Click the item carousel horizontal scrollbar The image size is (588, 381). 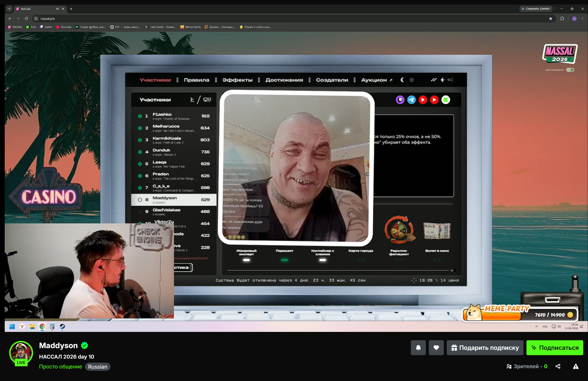click(341, 270)
